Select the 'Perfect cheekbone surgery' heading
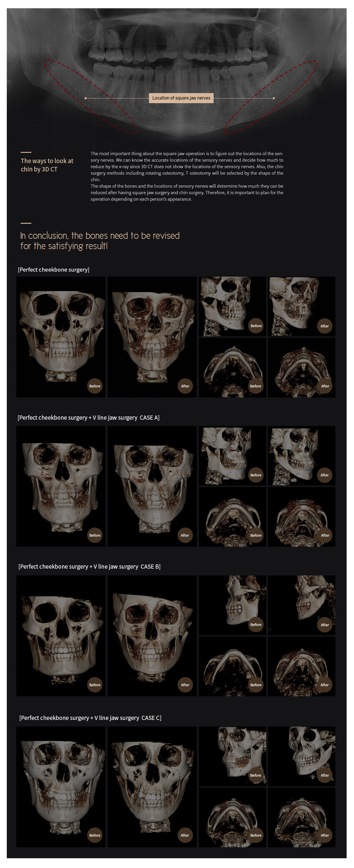 pos(53,270)
